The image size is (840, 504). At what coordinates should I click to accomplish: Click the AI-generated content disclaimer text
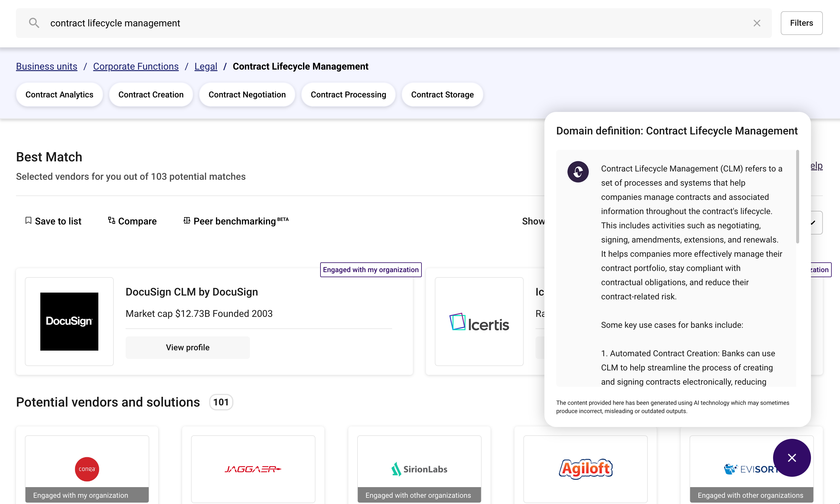673,407
